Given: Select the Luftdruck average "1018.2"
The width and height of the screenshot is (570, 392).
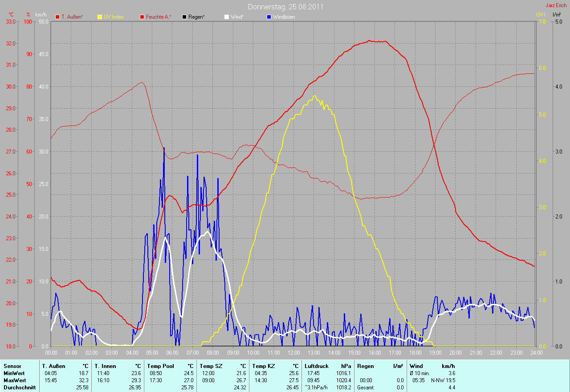Looking at the screenshot, I should click(x=344, y=388).
